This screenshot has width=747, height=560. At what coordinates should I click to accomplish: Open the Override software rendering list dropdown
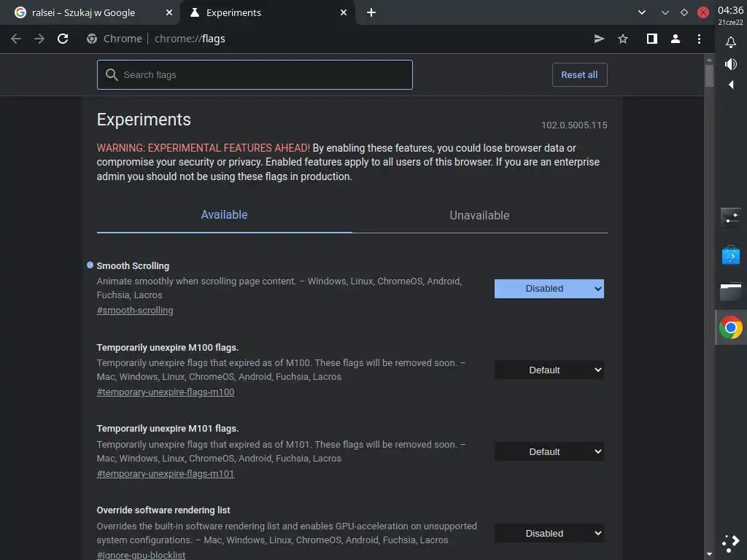click(549, 534)
